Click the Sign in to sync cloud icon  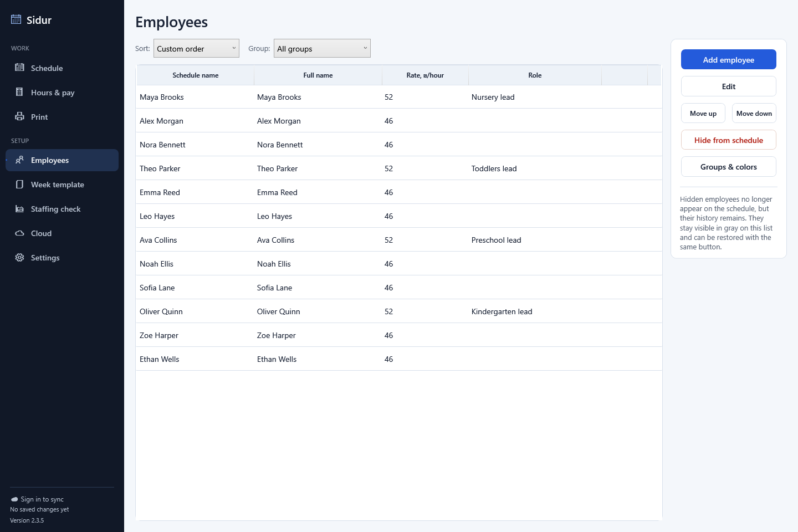14,499
